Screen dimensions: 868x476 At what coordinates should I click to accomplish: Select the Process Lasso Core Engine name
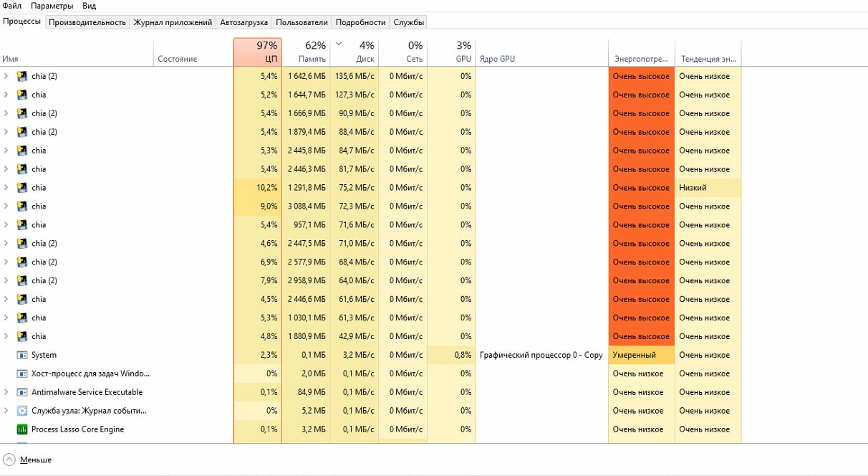77,429
